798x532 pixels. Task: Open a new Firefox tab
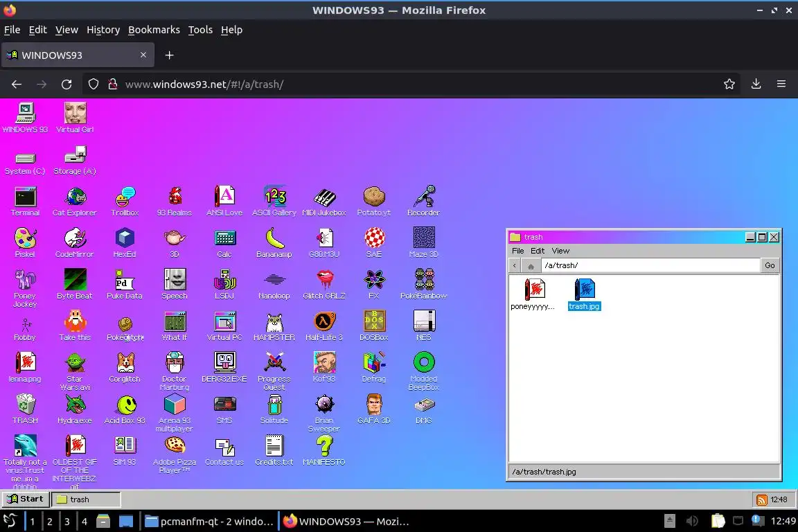(x=170, y=55)
